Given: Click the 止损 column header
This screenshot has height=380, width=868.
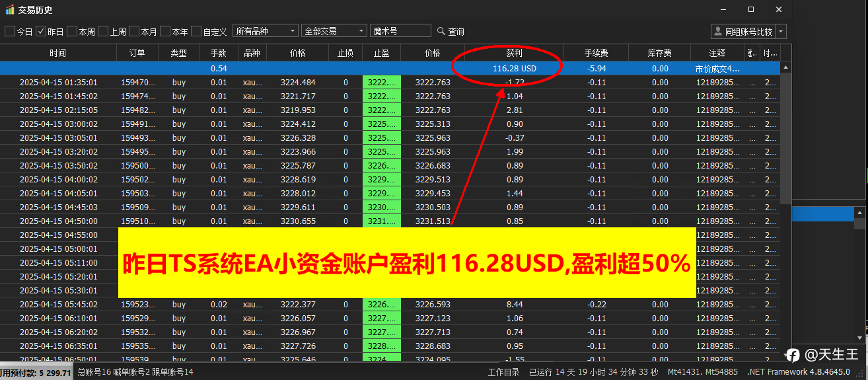Looking at the screenshot, I should click(x=345, y=53).
